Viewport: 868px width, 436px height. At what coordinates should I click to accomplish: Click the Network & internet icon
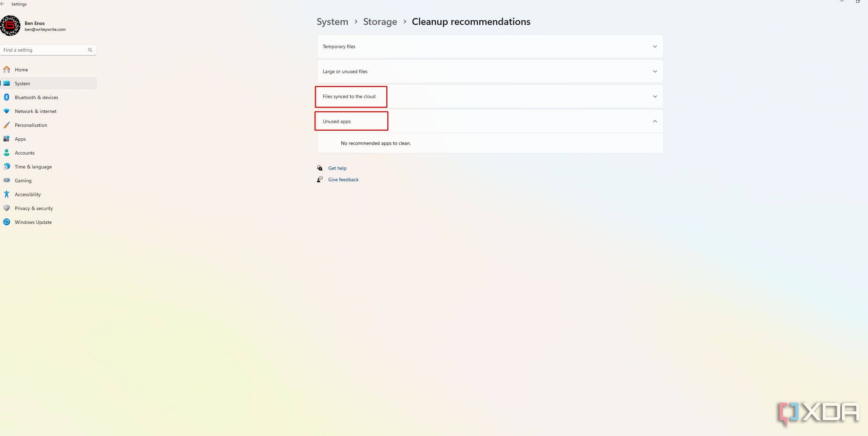(7, 111)
